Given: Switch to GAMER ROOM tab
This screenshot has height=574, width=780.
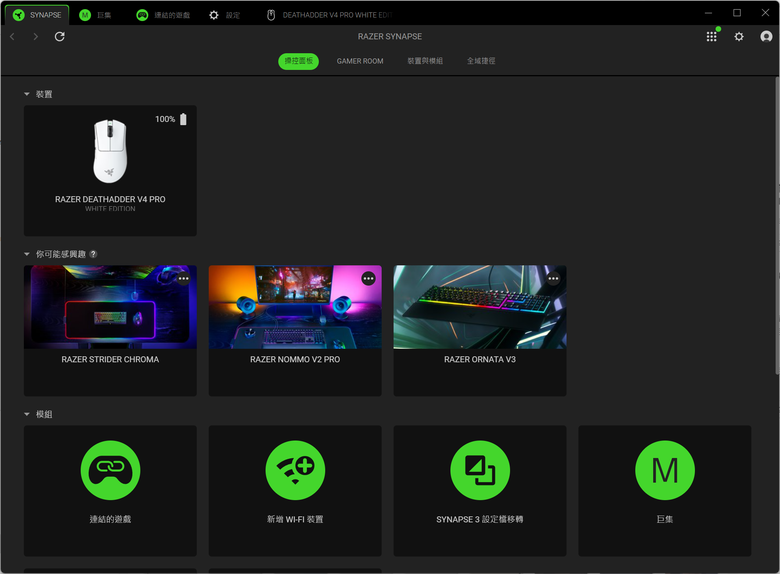Looking at the screenshot, I should 360,61.
